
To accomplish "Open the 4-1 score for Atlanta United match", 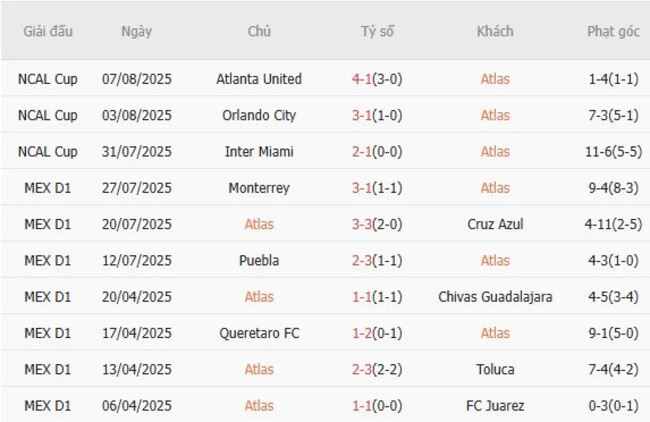I will (359, 79).
